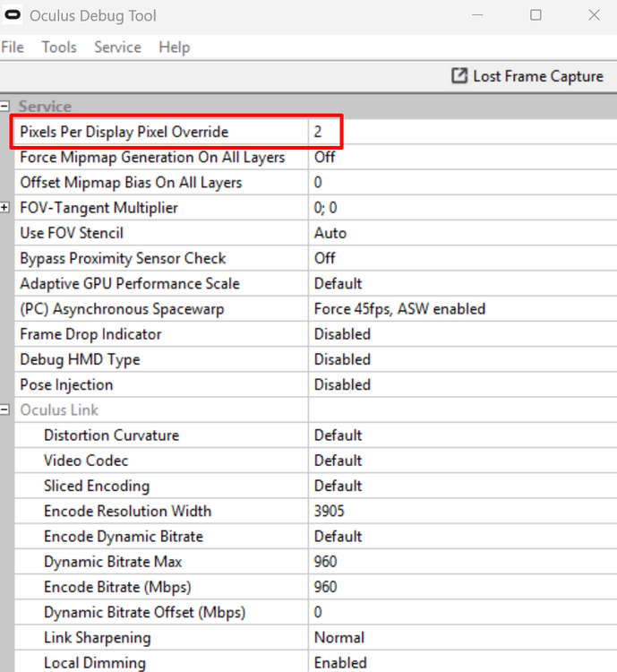This screenshot has width=617, height=672.
Task: Select the Video Codec label
Action: click(86, 461)
